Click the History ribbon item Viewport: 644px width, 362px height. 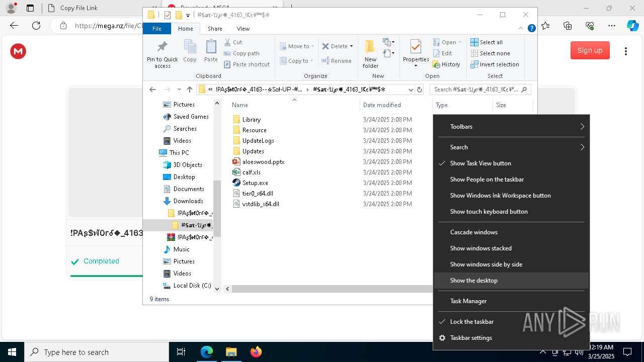446,64
